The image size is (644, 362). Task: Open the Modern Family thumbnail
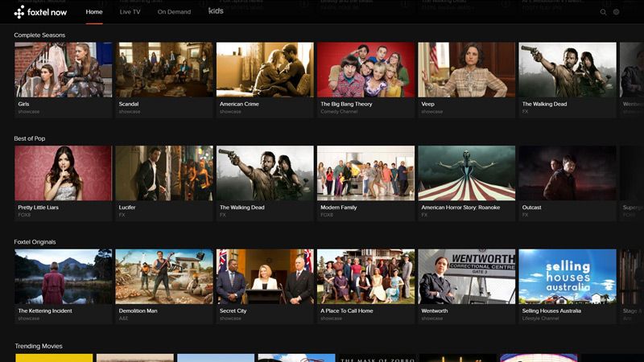[x=366, y=173]
